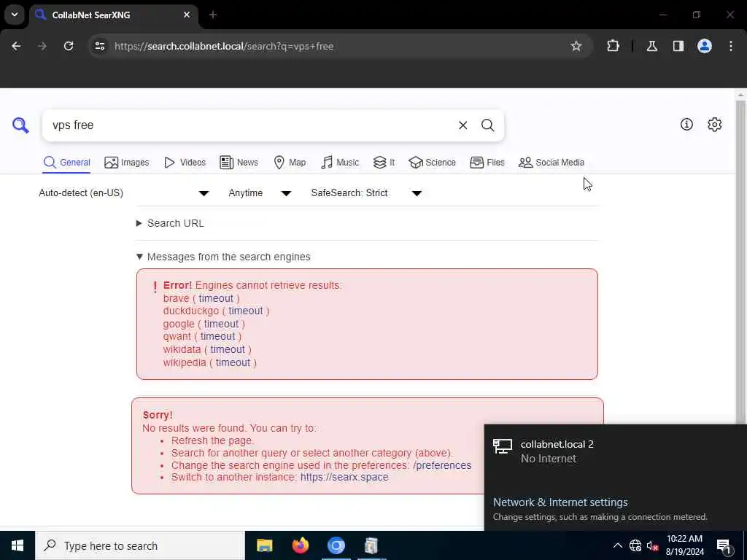Screen dimensions: 747x560
Task: Collapse Messages from the search engines
Action: point(223,257)
